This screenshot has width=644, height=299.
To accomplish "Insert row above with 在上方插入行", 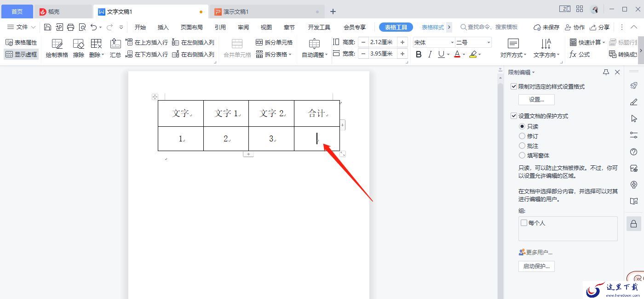I will tap(147, 42).
